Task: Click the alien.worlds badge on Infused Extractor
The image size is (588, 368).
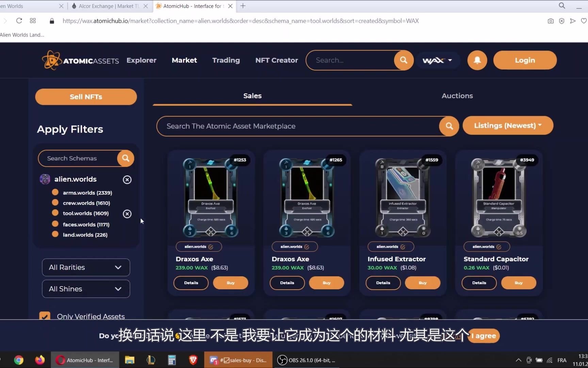Action: point(391,246)
